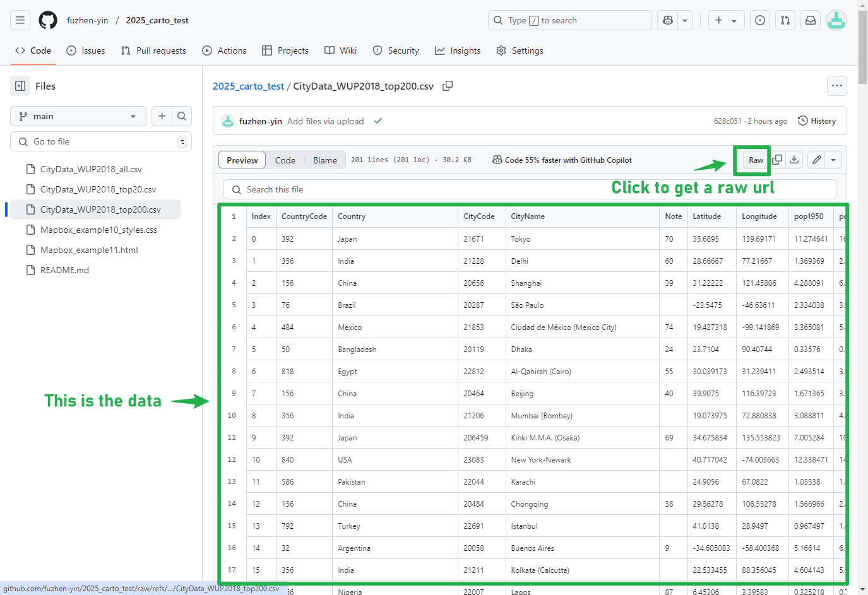Open the Copilot chat icon
868x595 pixels.
click(x=668, y=20)
